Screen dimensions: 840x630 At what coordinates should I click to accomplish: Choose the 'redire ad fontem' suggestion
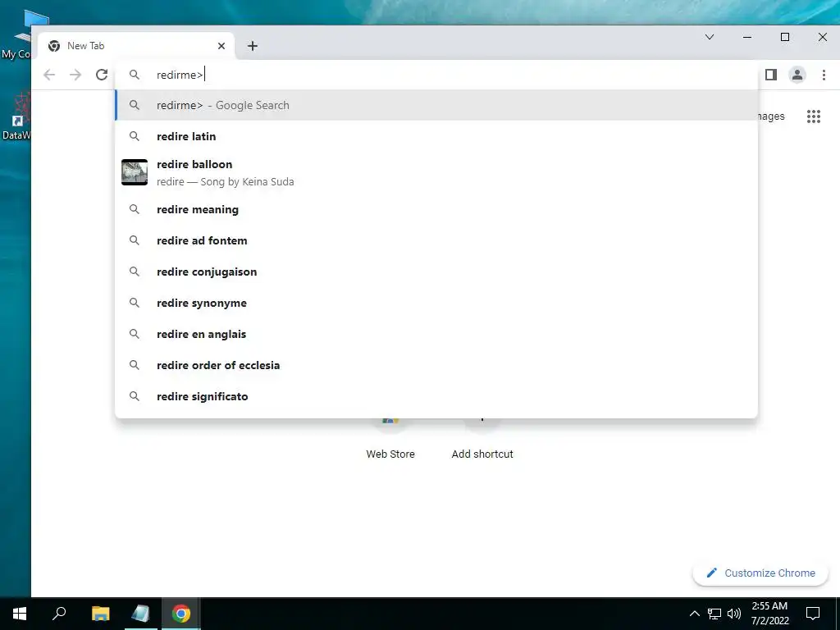[x=436, y=240]
